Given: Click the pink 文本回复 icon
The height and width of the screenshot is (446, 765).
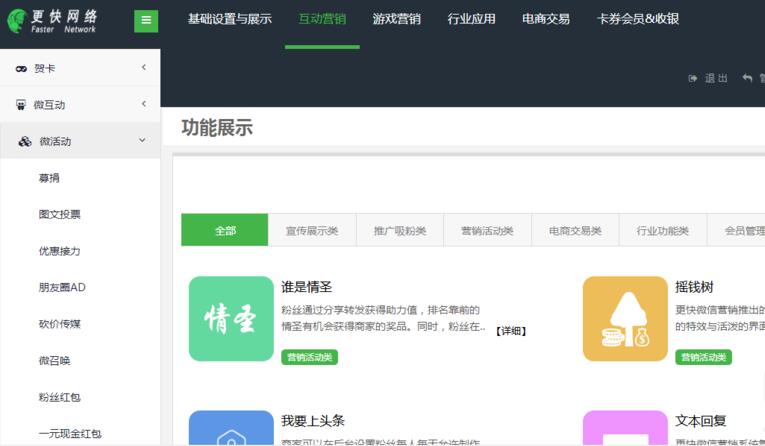Looking at the screenshot, I should (x=625, y=429).
